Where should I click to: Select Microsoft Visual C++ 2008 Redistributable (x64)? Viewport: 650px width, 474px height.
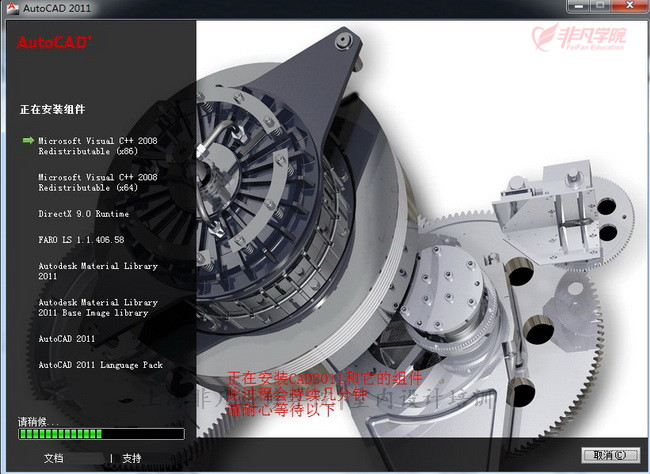(98, 182)
